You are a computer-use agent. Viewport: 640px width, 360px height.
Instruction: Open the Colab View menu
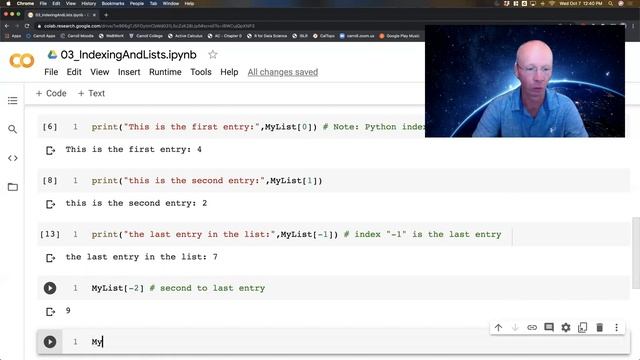(100, 72)
